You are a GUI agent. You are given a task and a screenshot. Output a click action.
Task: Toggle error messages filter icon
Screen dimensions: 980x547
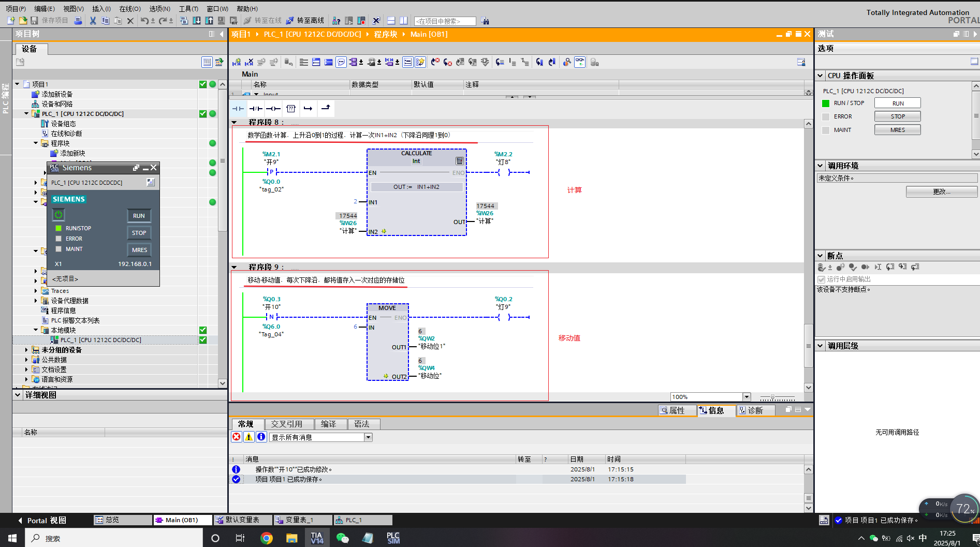tap(237, 437)
